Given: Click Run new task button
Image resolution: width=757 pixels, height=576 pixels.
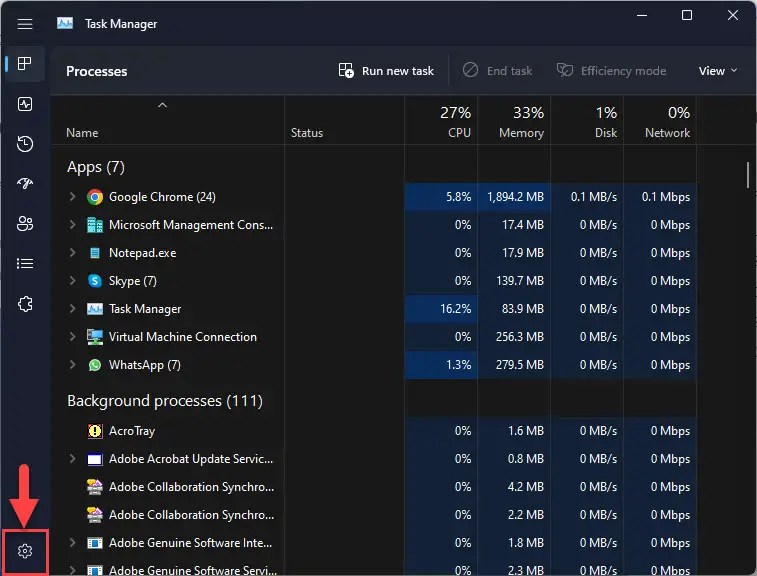Looking at the screenshot, I should coord(386,71).
